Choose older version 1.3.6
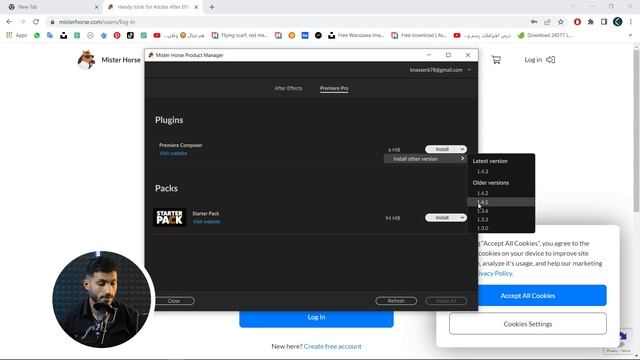 (x=482, y=211)
